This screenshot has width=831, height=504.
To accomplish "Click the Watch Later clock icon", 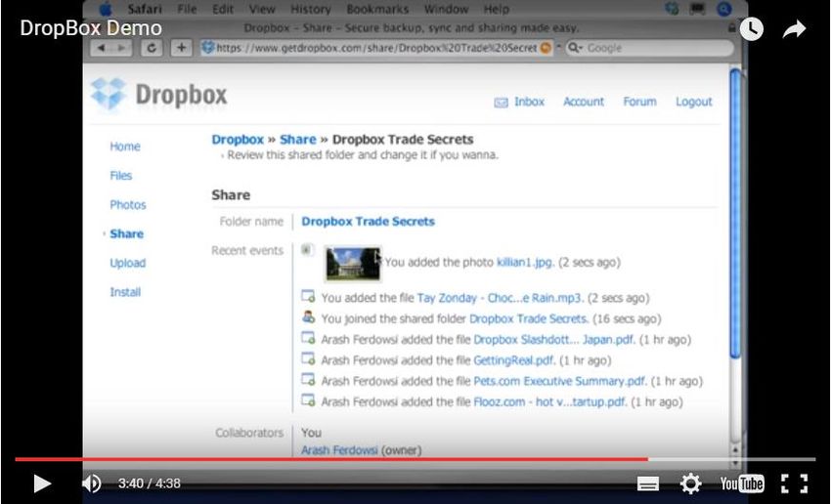I will [751, 29].
